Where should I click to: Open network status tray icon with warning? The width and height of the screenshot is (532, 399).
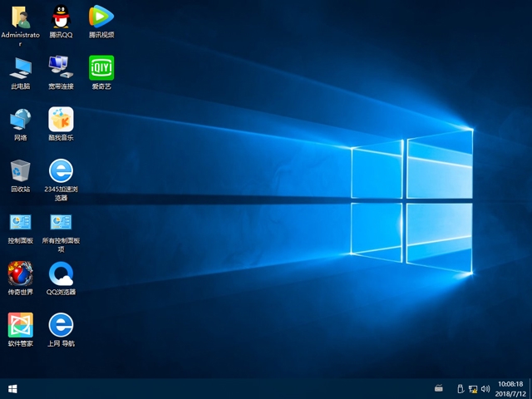[x=473, y=388]
